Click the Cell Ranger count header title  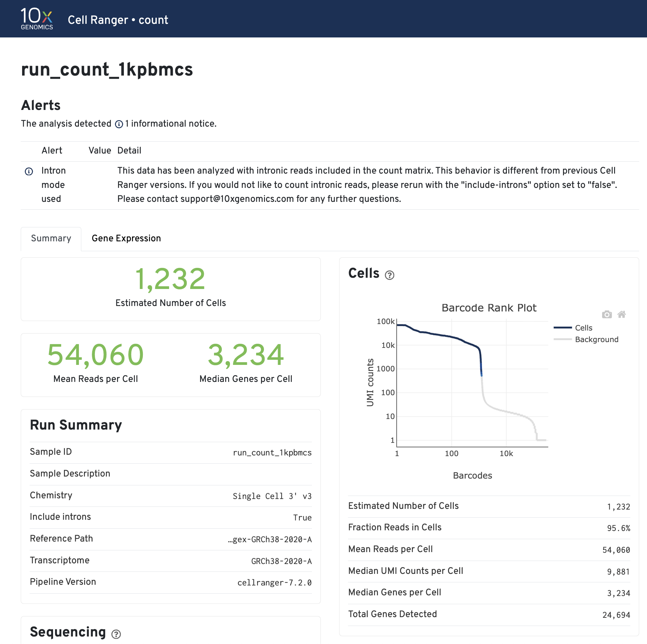(x=118, y=20)
